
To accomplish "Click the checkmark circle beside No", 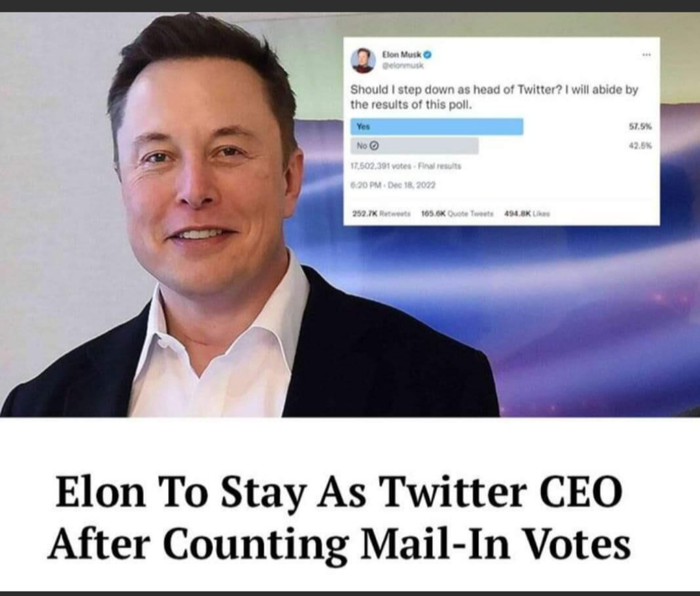I will click(375, 146).
